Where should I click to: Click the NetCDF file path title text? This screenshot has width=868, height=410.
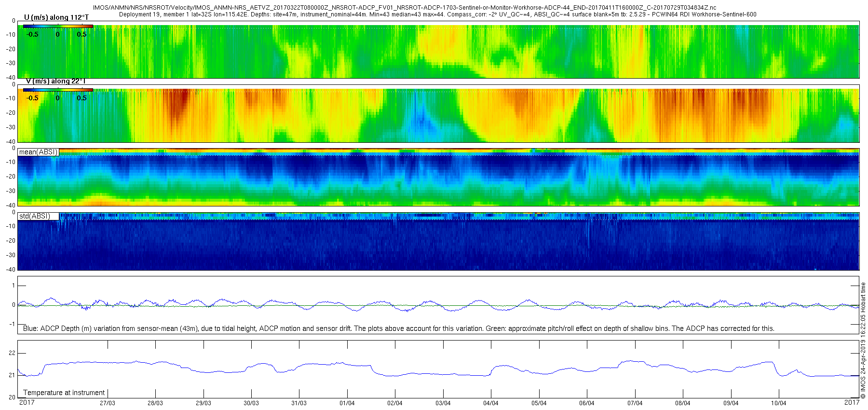pos(405,8)
